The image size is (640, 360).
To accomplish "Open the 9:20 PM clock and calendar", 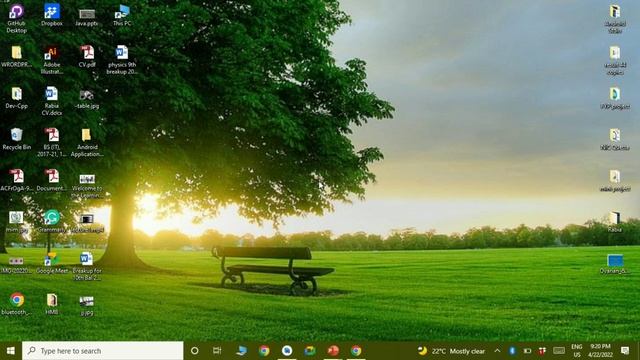I will (x=600, y=351).
